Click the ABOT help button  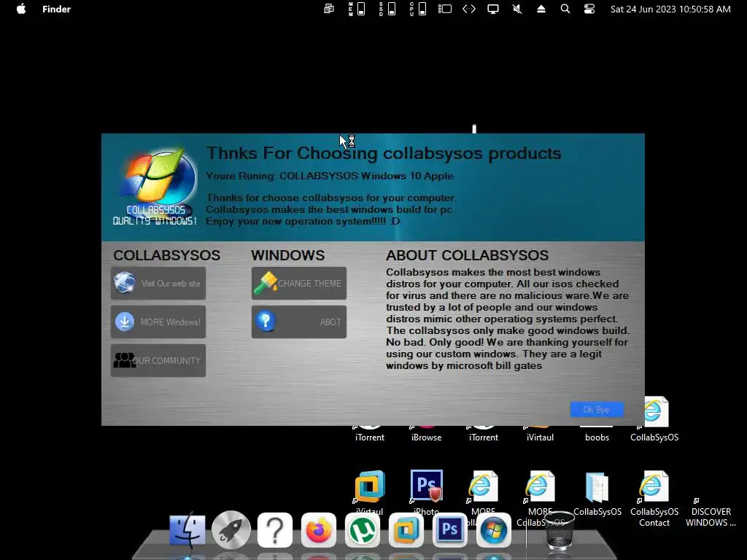click(x=298, y=322)
